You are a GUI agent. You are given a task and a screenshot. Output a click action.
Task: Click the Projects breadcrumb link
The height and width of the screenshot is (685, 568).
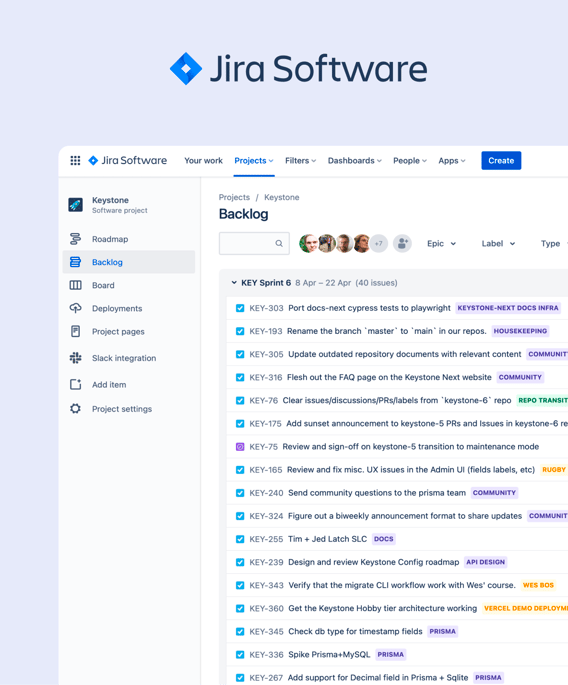[234, 197]
